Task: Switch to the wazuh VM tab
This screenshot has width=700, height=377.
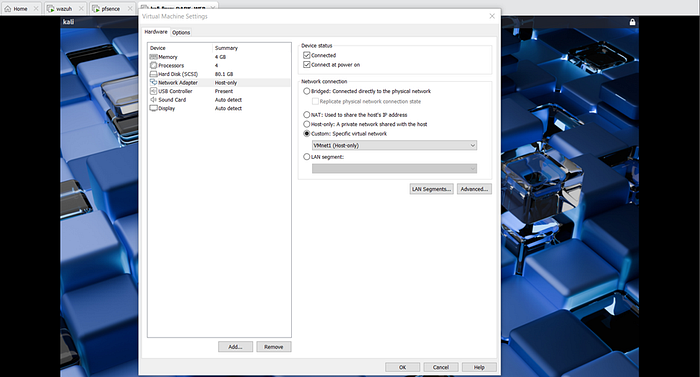Action: coord(64,8)
